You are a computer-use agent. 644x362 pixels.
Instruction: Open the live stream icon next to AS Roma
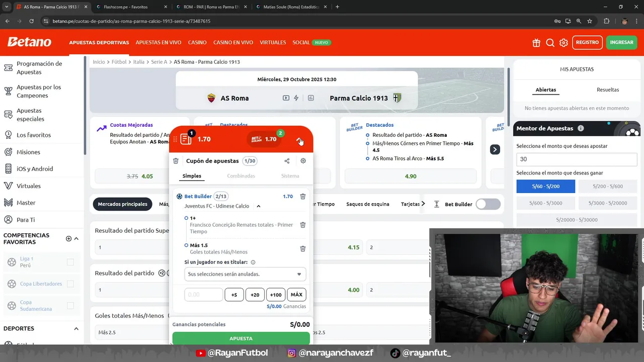click(x=286, y=98)
